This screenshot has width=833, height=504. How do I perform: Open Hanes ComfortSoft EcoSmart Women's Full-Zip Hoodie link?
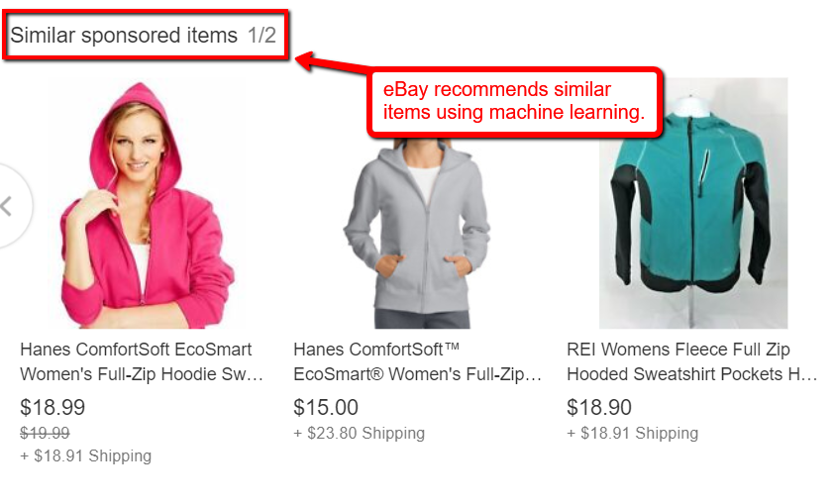click(x=142, y=361)
